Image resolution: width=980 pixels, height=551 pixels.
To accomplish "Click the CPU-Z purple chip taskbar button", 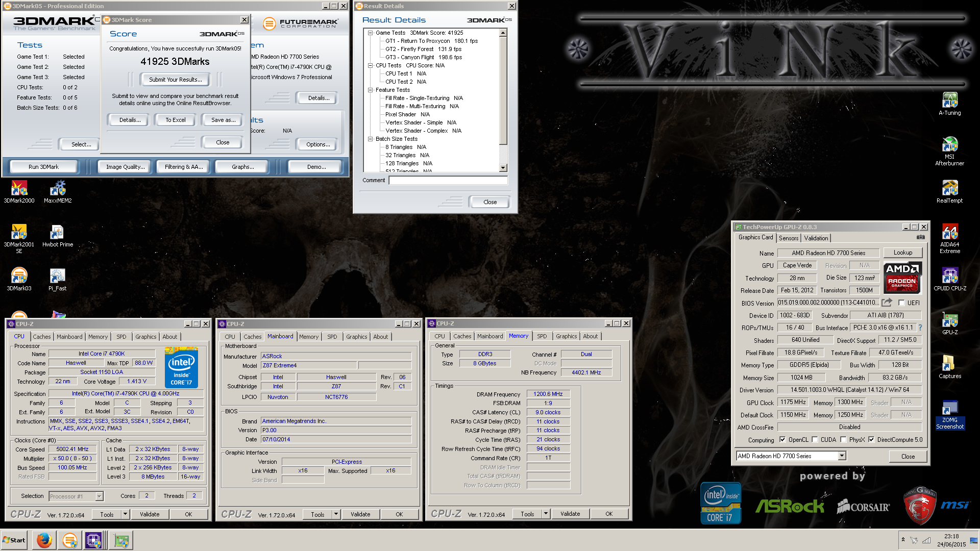I will (94, 540).
